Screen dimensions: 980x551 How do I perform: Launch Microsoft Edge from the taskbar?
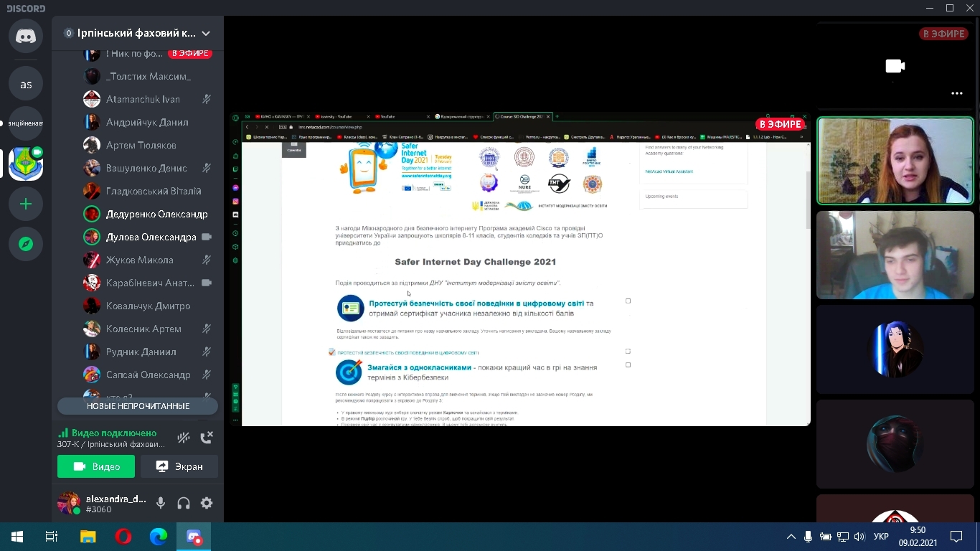click(x=159, y=537)
